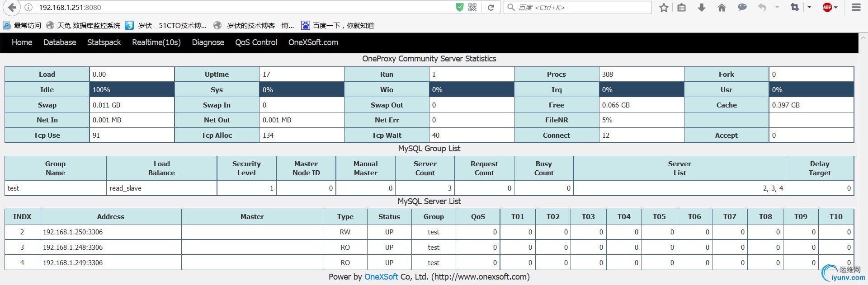868x285 pixels.
Task: Click the RW type cell
Action: (345, 232)
